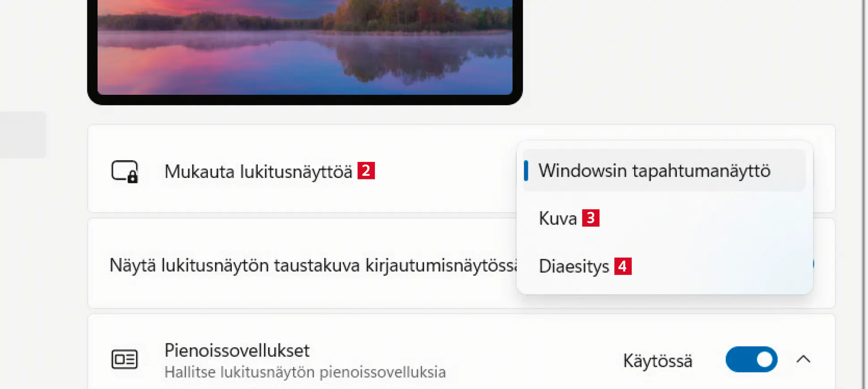Click the red number 3 badge
Image resolution: width=868 pixels, height=389 pixels.
[591, 218]
